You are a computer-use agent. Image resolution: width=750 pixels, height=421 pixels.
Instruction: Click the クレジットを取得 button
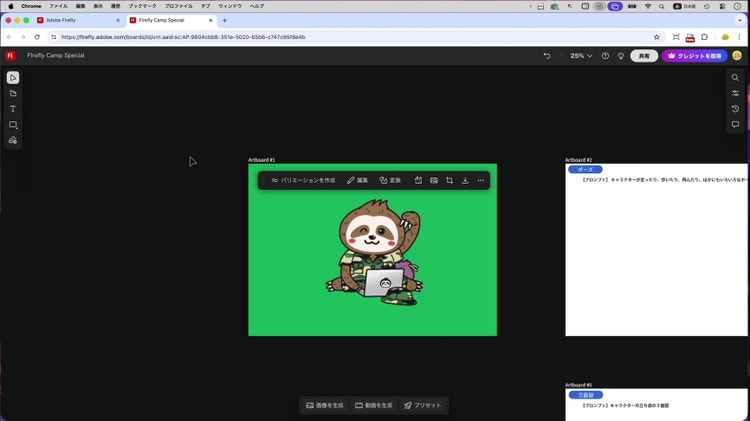(x=695, y=56)
